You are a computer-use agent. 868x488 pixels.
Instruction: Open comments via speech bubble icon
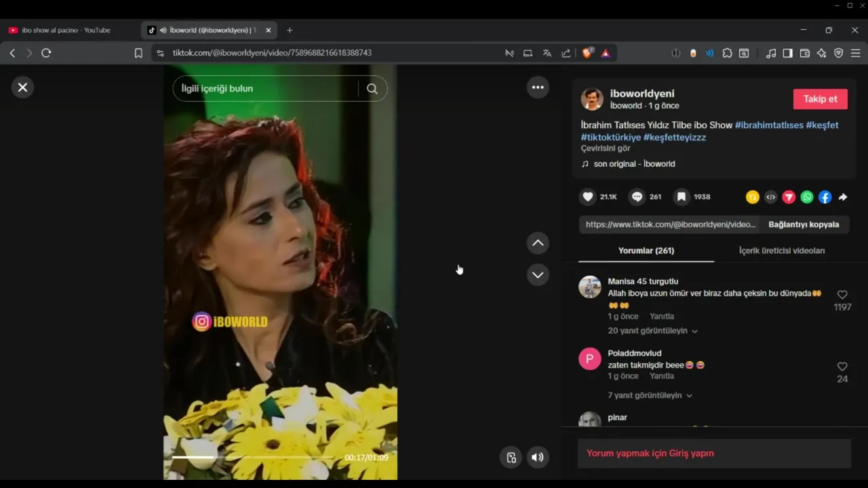(x=637, y=197)
